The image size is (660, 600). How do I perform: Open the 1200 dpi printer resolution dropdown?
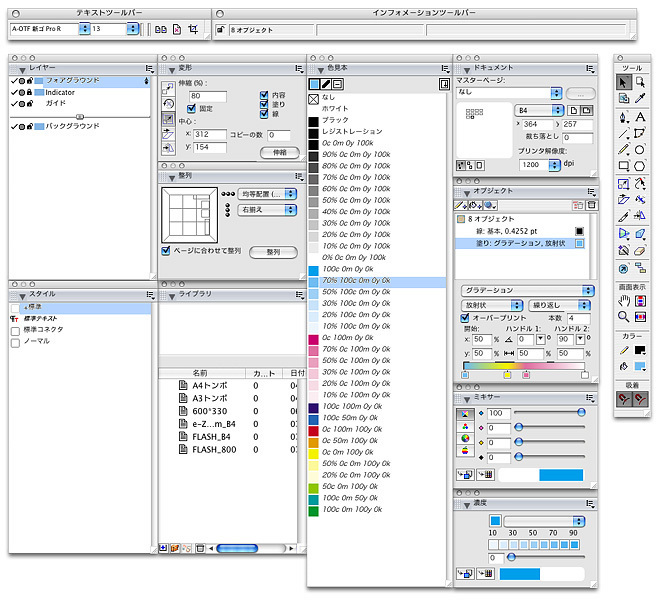540,165
